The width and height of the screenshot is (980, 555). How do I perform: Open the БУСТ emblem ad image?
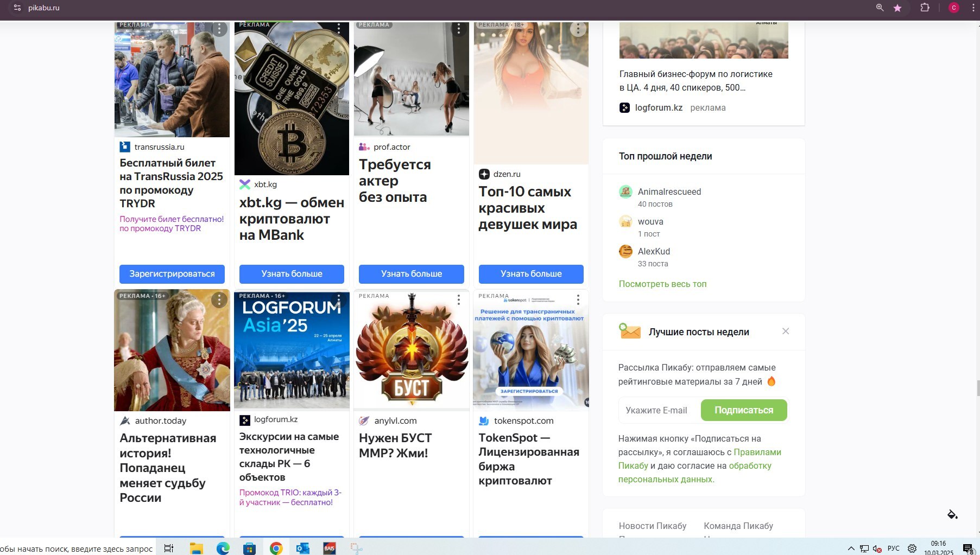click(x=412, y=350)
